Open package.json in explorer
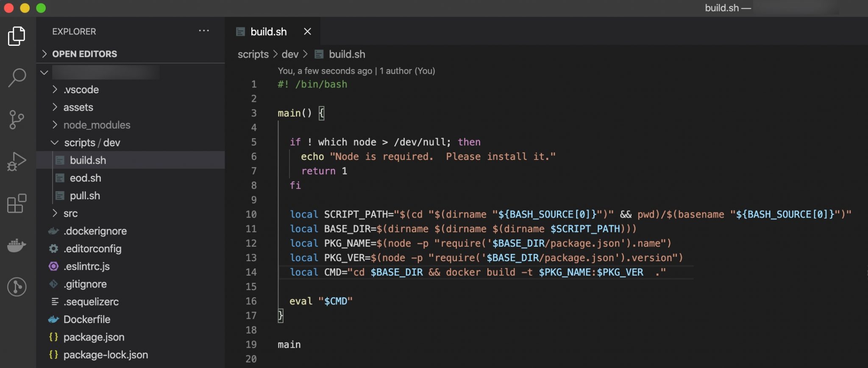 131,337
